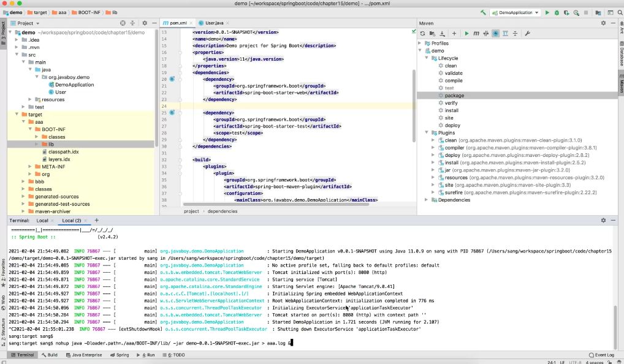The image size is (624, 364).
Task: Add a new terminal session tab
Action: click(96, 220)
